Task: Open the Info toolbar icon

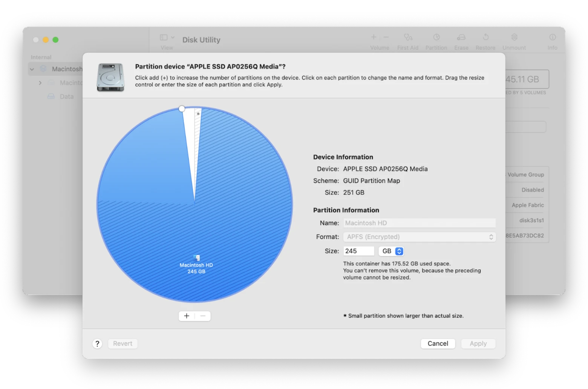Action: pyautogui.click(x=553, y=37)
